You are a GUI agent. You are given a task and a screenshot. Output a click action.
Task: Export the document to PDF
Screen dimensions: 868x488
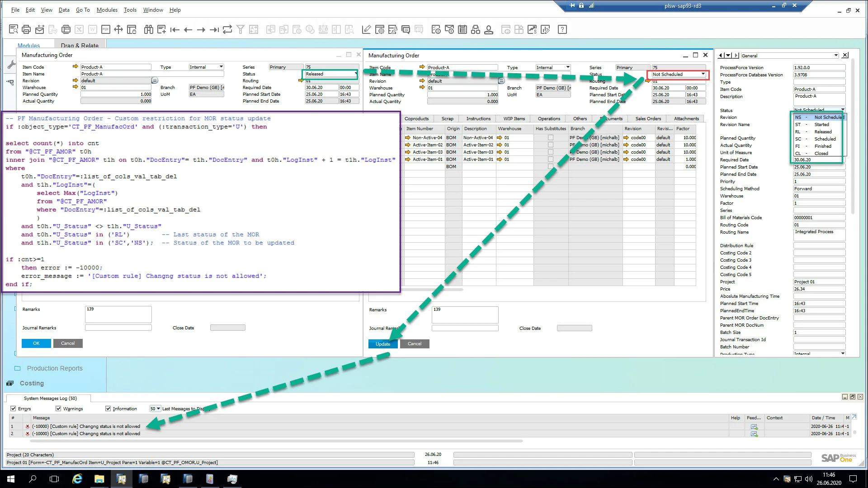click(x=106, y=29)
